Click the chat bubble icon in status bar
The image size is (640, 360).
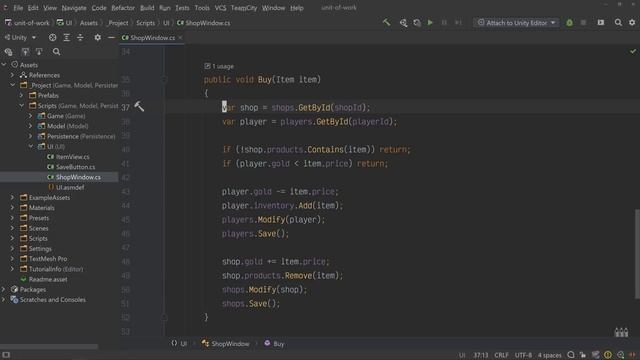[571, 355]
